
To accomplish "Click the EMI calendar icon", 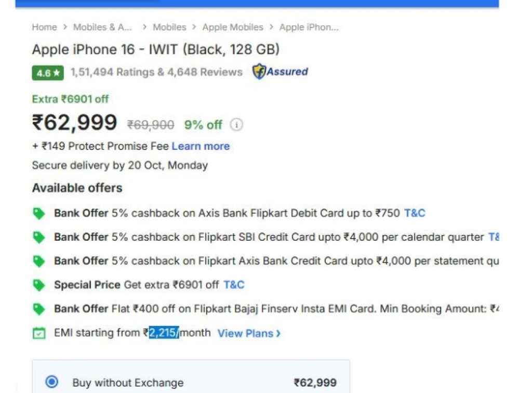I will (41, 332).
